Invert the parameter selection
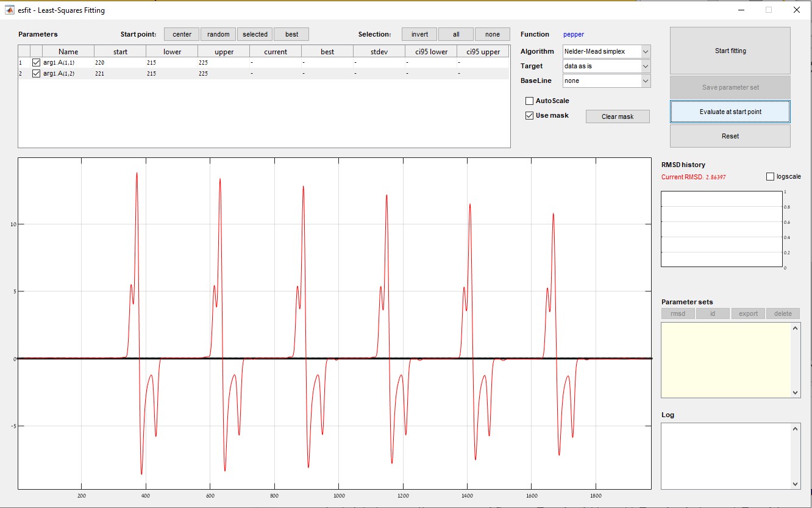The width and height of the screenshot is (812, 508). [419, 34]
